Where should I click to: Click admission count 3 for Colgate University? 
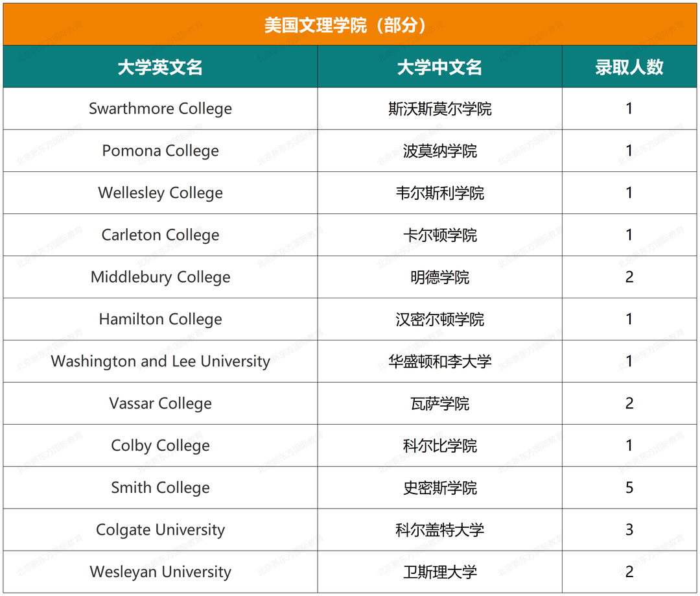pyautogui.click(x=629, y=529)
